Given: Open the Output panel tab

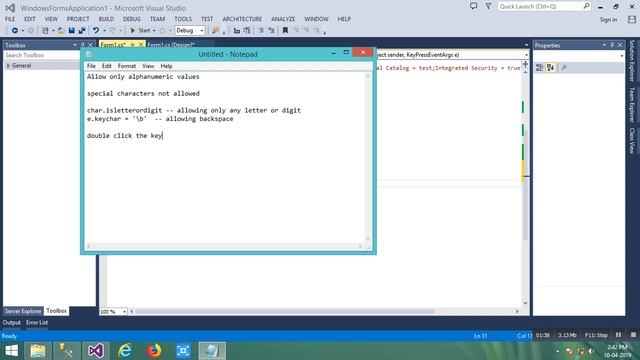Looking at the screenshot, I should pos(11,322).
